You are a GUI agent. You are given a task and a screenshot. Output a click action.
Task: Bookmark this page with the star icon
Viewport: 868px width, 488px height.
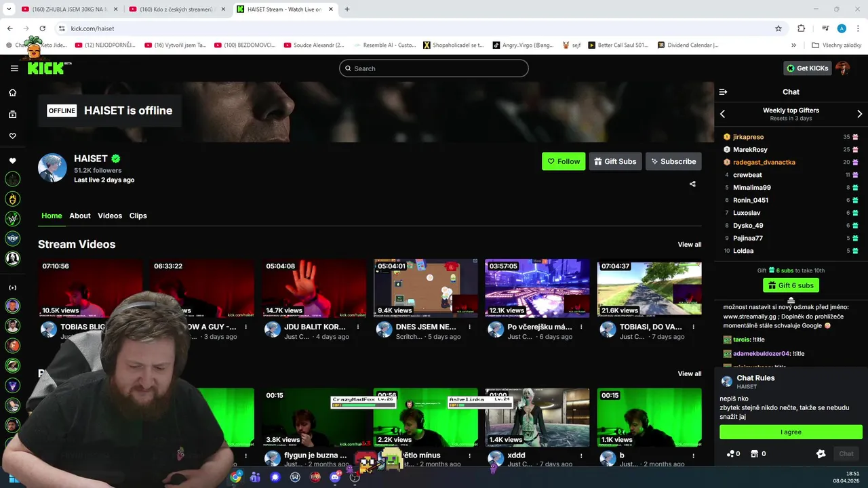click(778, 28)
